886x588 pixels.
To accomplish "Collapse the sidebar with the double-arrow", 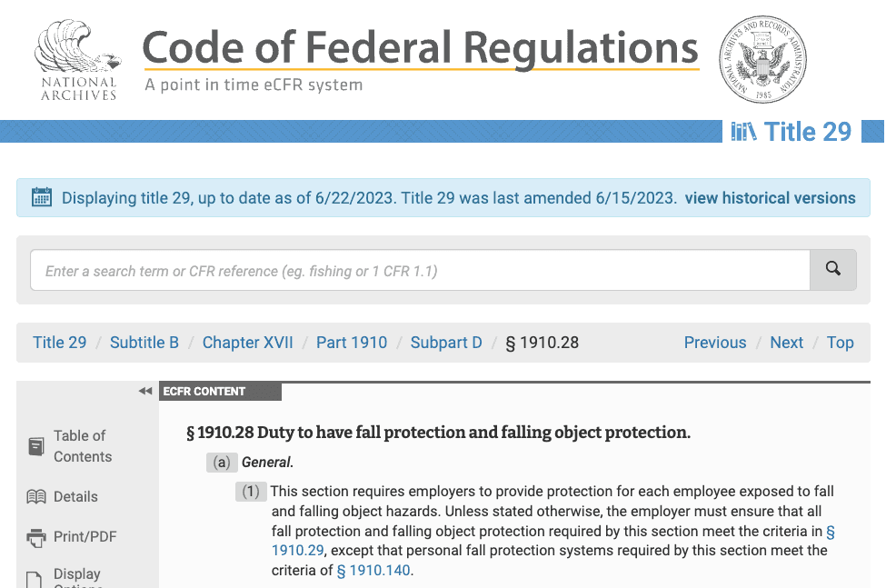I will tap(145, 391).
